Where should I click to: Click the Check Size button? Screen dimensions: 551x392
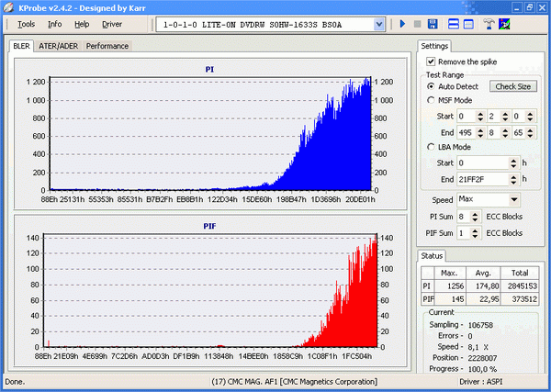pyautogui.click(x=513, y=86)
